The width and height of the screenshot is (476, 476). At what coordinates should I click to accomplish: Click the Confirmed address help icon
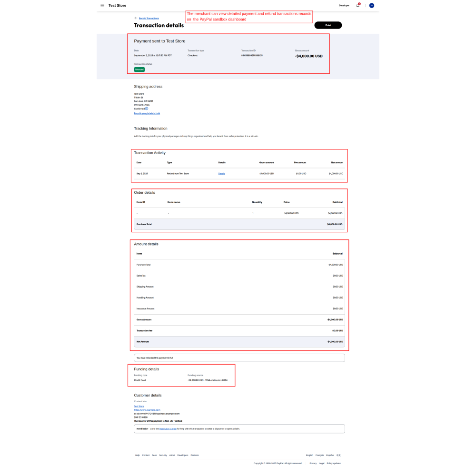(x=147, y=109)
